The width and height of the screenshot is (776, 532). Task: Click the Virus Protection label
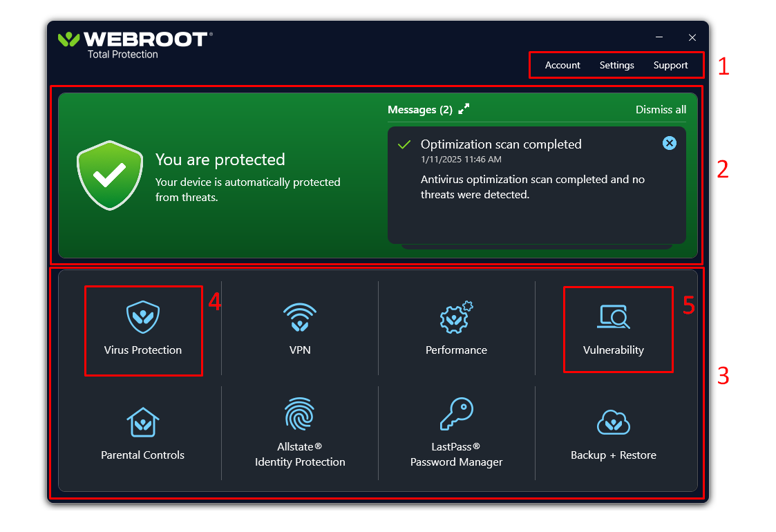(142, 350)
